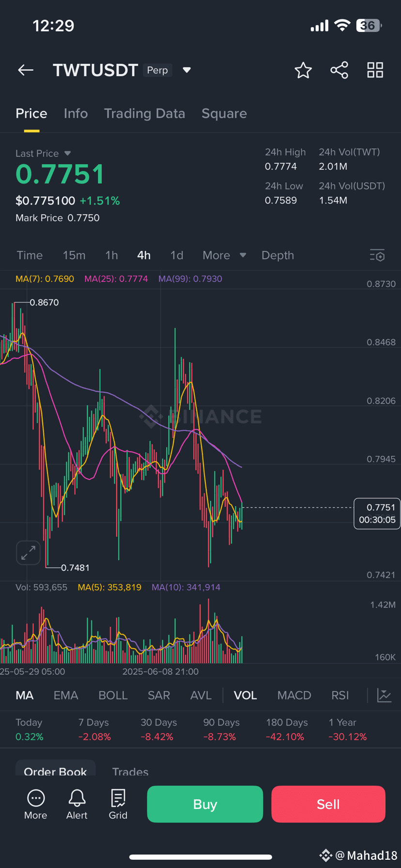Select the 1d interval

point(177,255)
